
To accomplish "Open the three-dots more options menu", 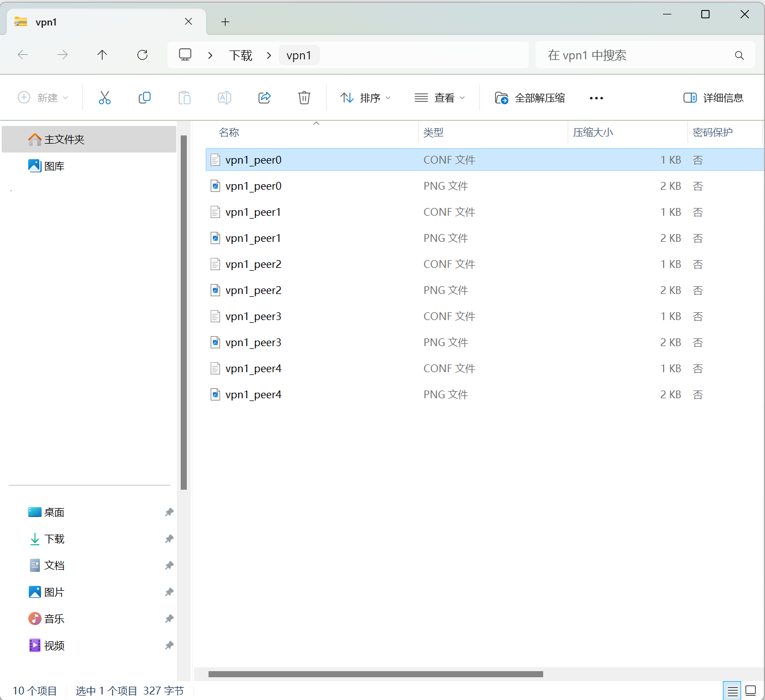I will [x=596, y=98].
